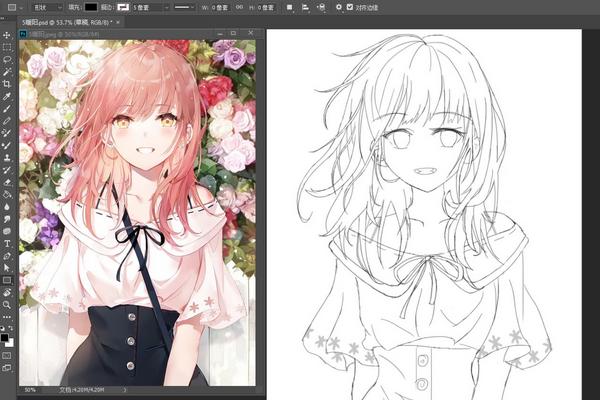Select the Paint Bucket tool

tap(7, 194)
